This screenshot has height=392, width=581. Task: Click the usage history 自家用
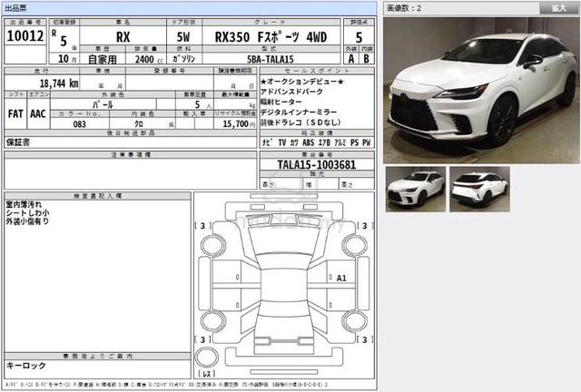pos(103,59)
